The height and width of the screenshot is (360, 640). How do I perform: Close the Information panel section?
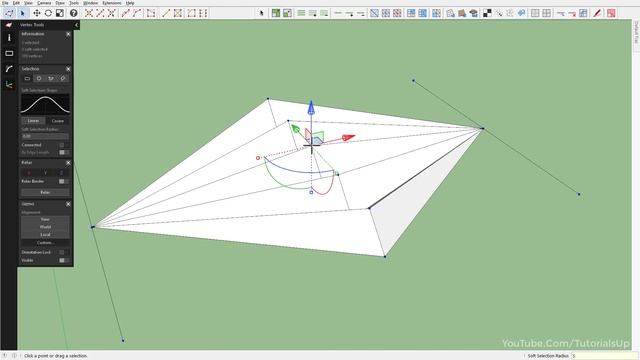point(68,34)
